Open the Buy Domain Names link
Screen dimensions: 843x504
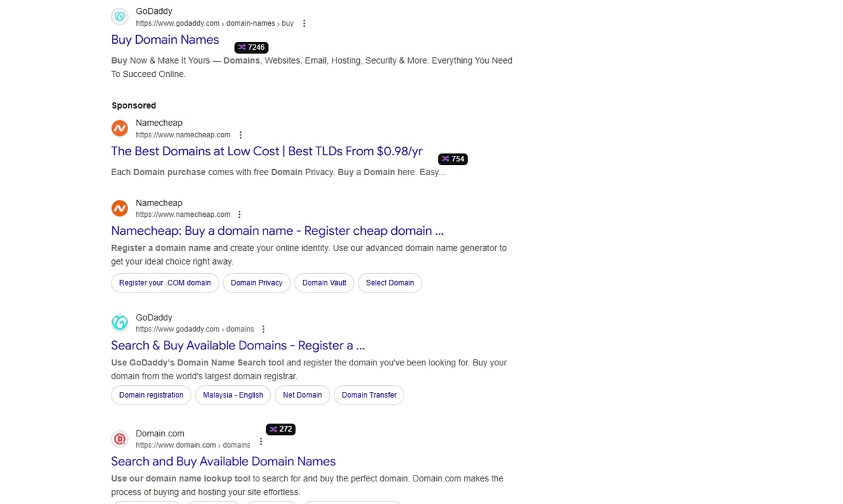(x=165, y=40)
